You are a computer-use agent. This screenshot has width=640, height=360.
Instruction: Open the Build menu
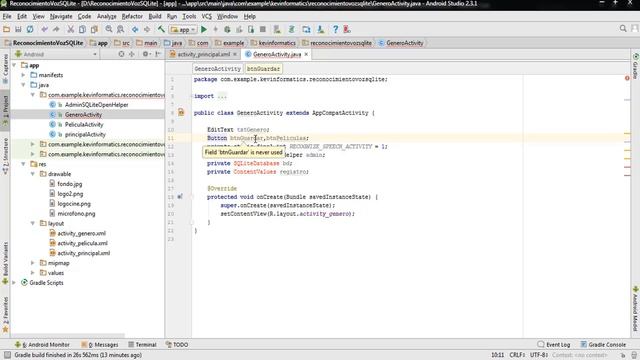coord(155,17)
